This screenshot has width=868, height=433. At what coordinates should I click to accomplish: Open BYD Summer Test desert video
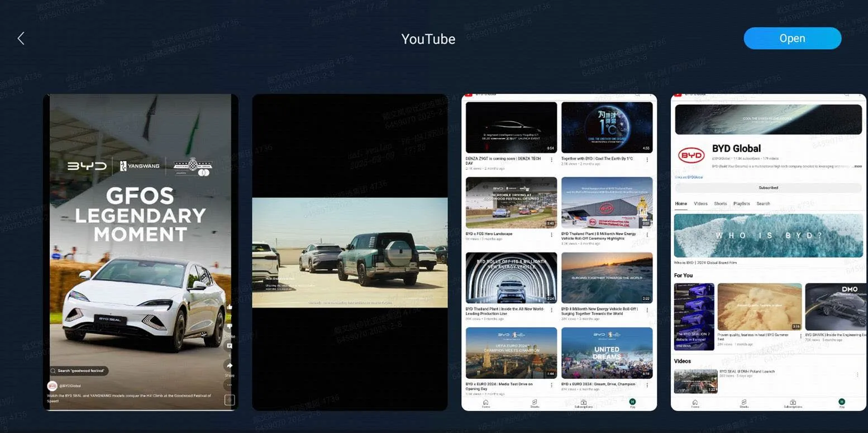coord(760,306)
